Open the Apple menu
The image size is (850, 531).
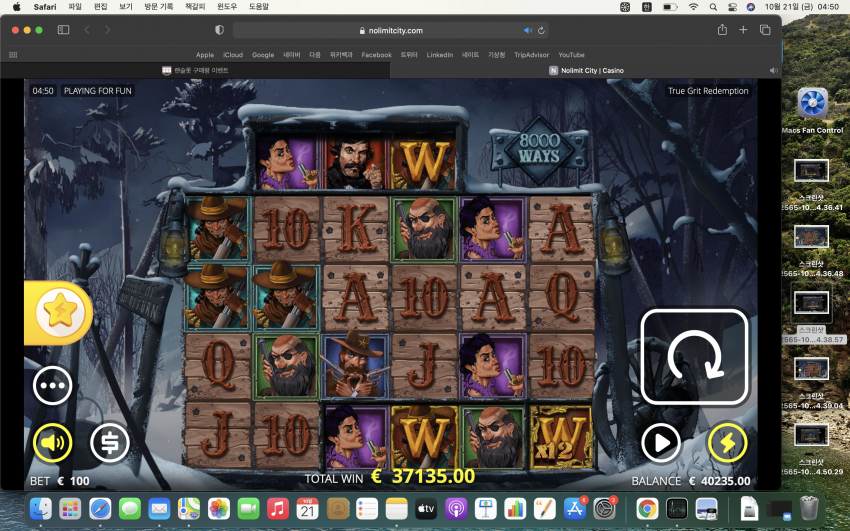[16, 7]
